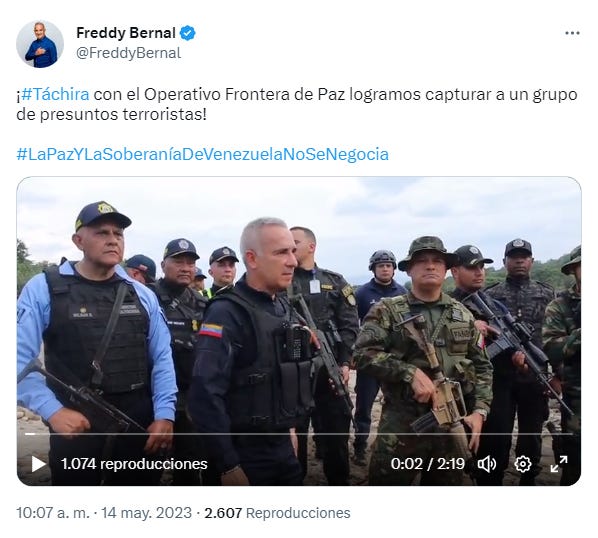Screen dimensions: 598x538
Task: Open the tweet's more options menu
Action: tap(572, 34)
